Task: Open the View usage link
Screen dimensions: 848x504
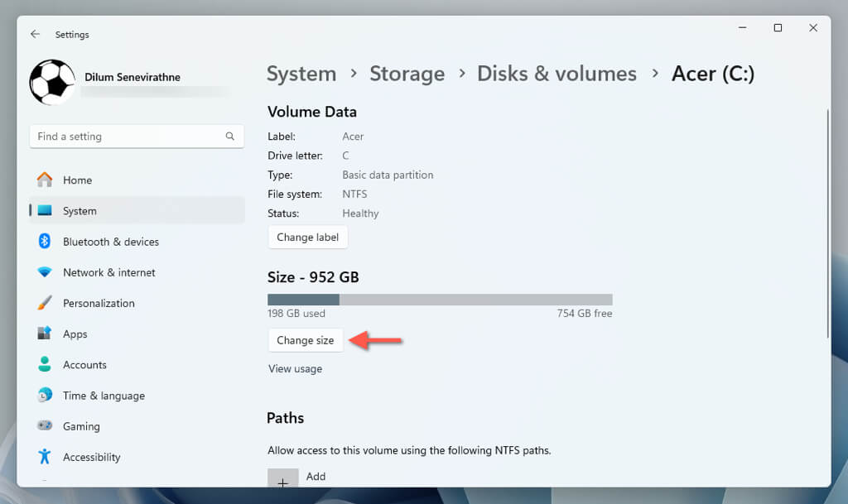Action: pyautogui.click(x=295, y=369)
